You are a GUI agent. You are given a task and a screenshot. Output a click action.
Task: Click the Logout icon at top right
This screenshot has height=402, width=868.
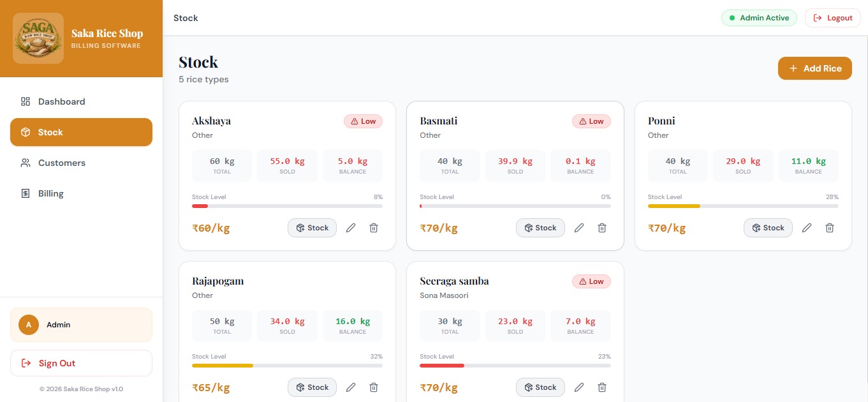click(818, 18)
